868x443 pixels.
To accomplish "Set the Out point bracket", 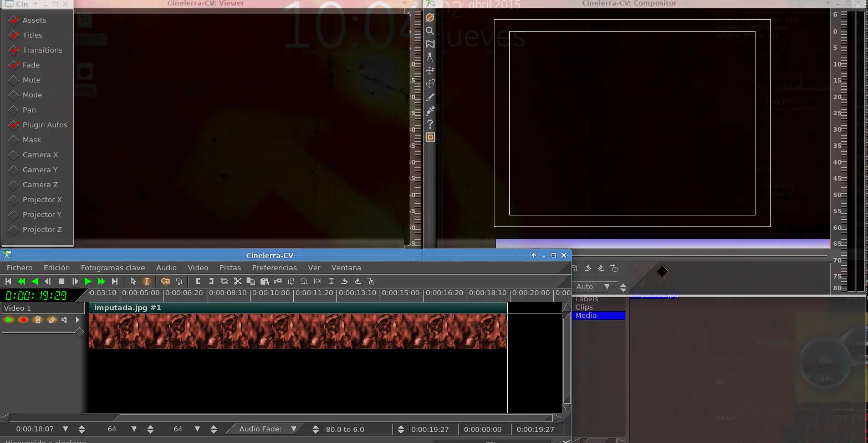I will (x=211, y=281).
